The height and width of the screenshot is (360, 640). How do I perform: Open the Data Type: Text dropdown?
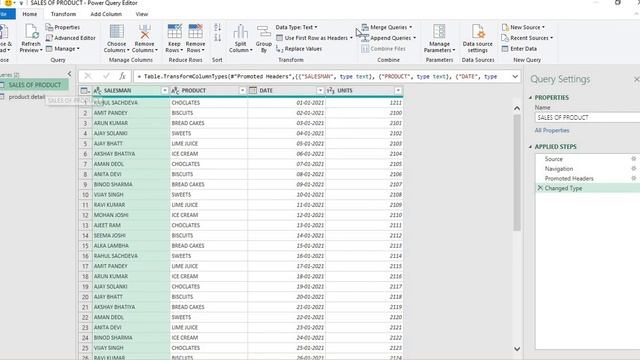point(296,27)
